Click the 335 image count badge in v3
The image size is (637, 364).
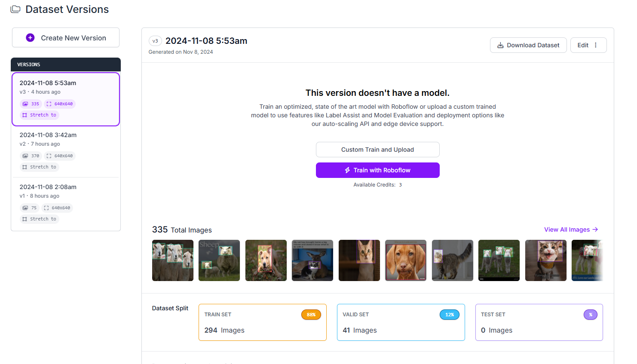tap(31, 104)
